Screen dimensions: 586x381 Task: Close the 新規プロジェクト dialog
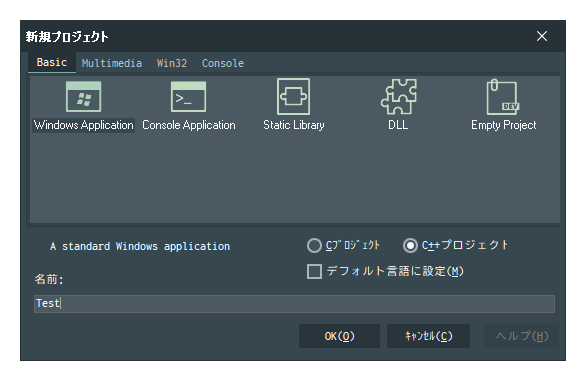click(x=542, y=36)
